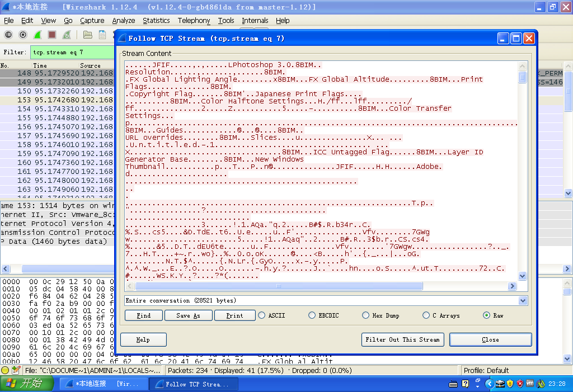The image size is (573, 392).
Task: Click the keyboard icon in language bar
Action: (453, 384)
